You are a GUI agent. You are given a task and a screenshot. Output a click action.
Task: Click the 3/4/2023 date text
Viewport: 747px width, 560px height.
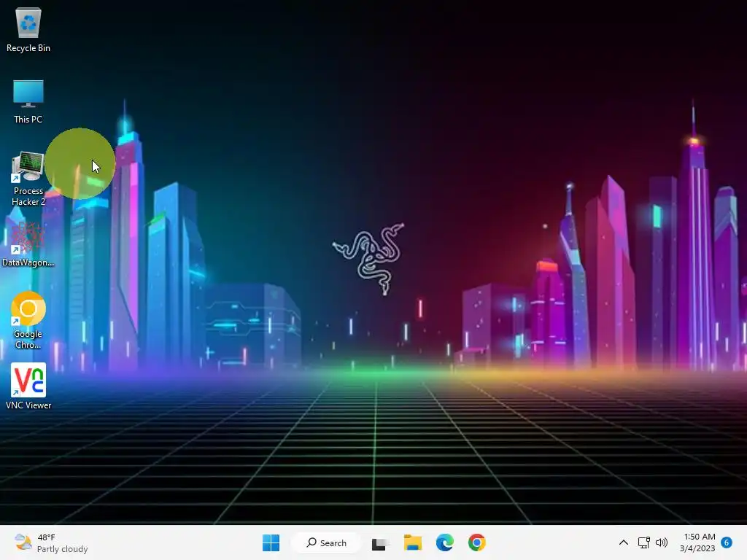click(697, 548)
